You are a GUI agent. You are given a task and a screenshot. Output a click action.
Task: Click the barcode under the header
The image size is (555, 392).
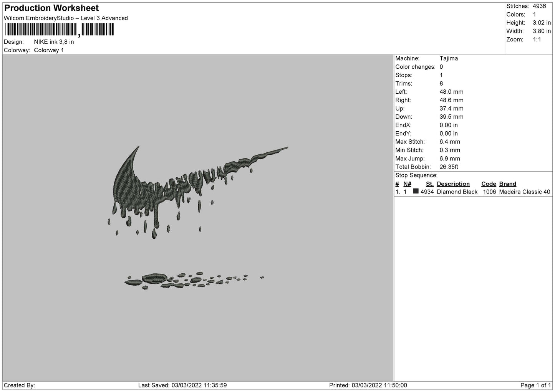click(x=60, y=30)
